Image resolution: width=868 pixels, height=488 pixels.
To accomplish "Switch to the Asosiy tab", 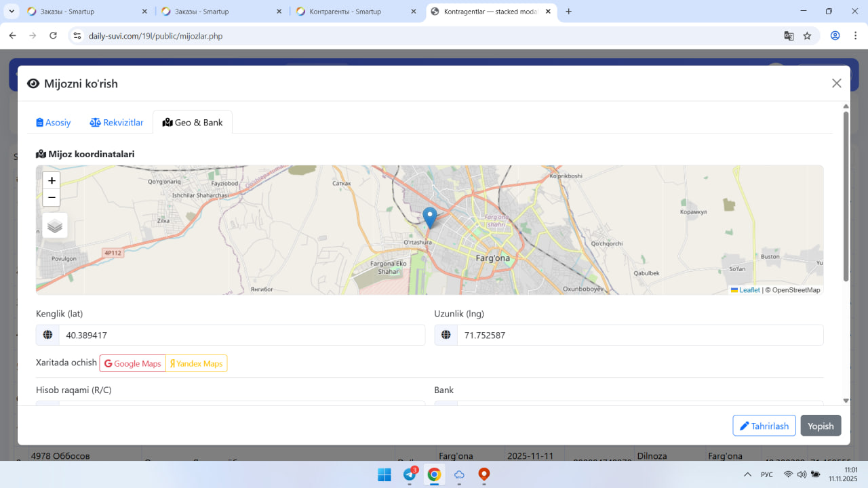I will [x=54, y=123].
